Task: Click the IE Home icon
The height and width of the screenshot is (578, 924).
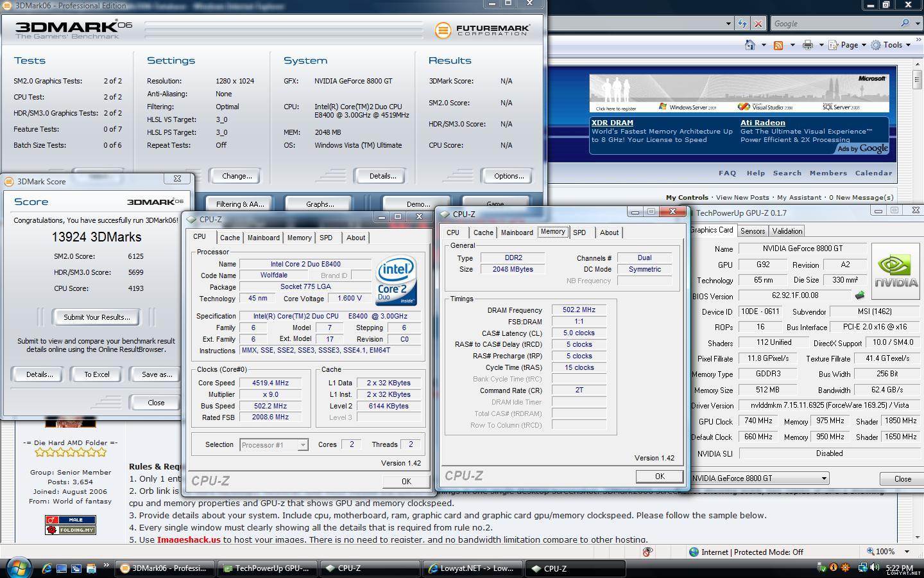Action: click(x=749, y=45)
